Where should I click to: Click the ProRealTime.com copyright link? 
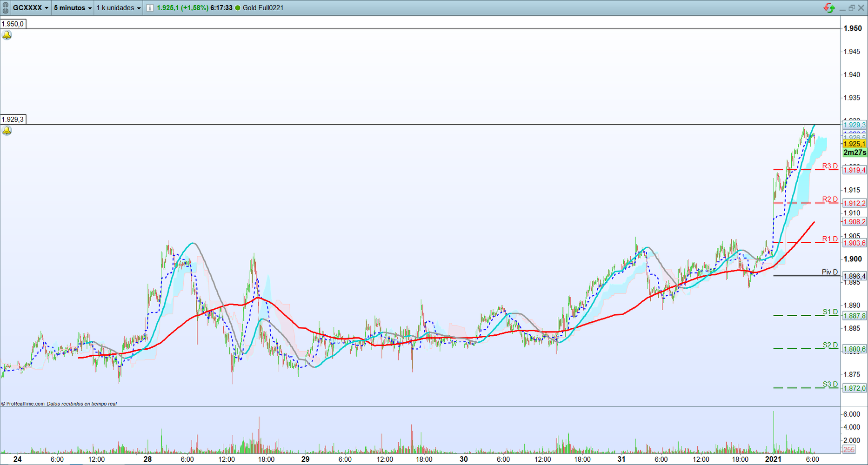pos(25,404)
